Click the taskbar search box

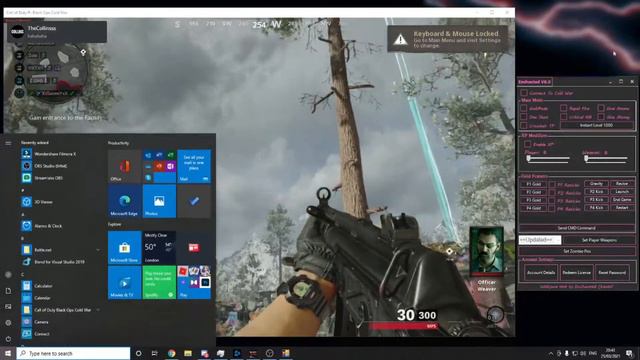73,353
